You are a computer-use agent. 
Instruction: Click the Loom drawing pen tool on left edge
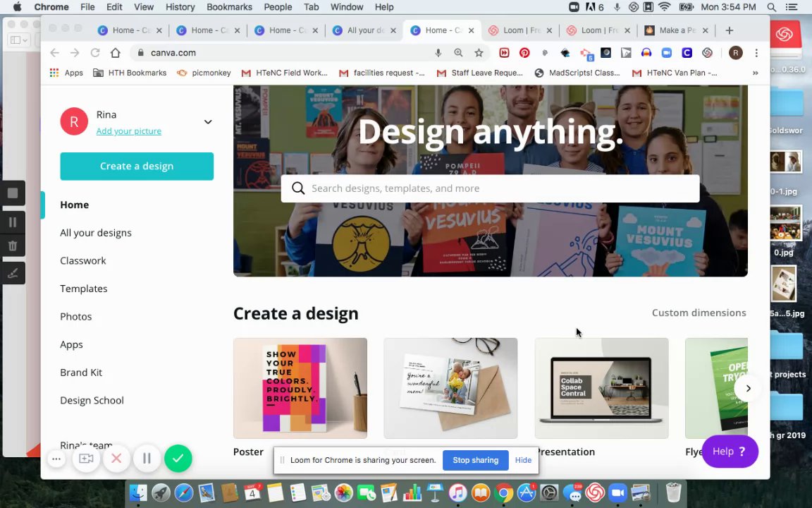click(13, 273)
